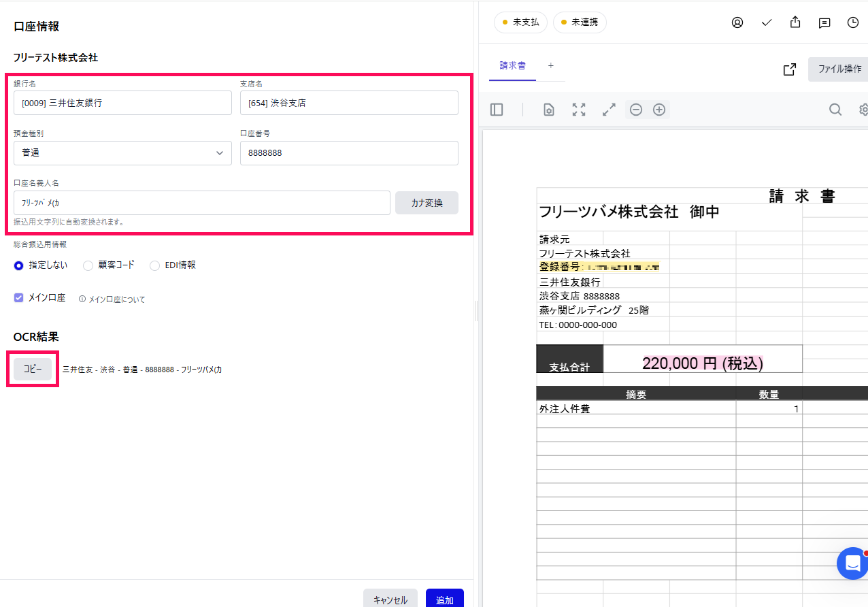This screenshot has height=607, width=868.
Task: Click the 未連携 status badge
Action: 580,22
